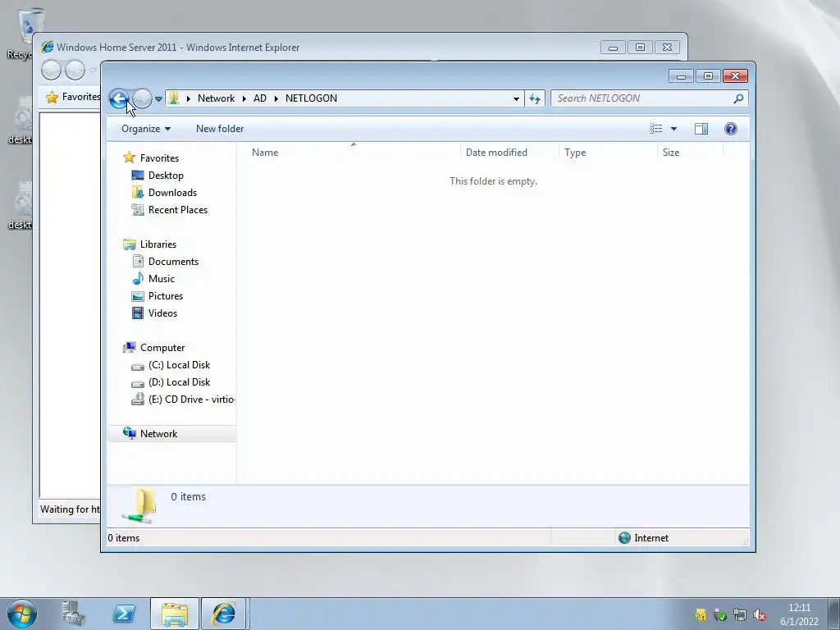Viewport: 840px width, 630px height.
Task: Open (E:) CD Drive
Action: (192, 399)
